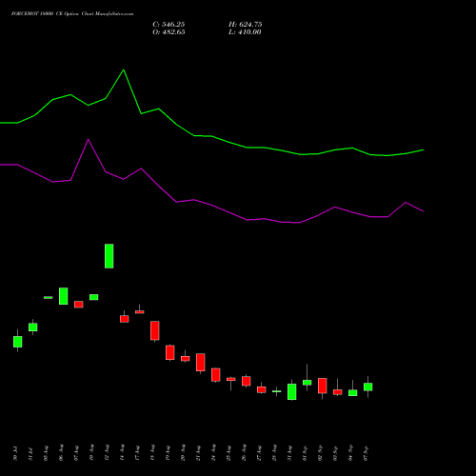The height and width of the screenshot is (476, 476).
Task: Select the last green candle above 07 Sep
Action: point(368,387)
